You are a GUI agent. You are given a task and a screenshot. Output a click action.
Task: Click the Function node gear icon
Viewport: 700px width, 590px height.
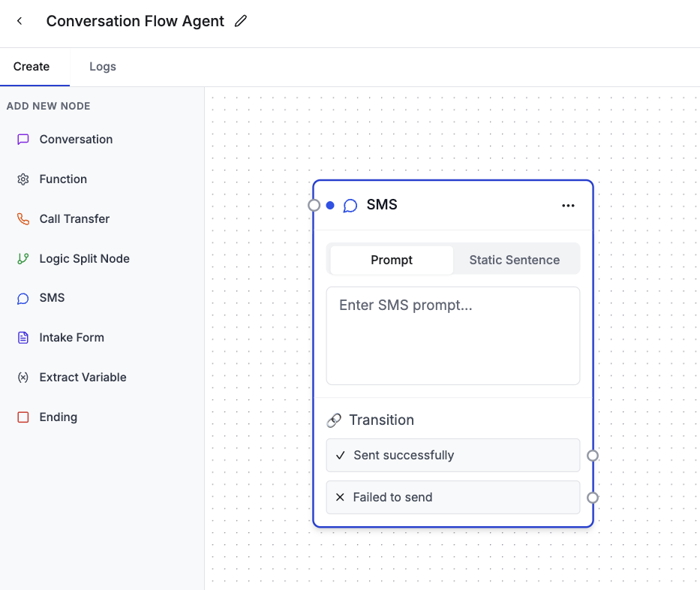tap(23, 179)
